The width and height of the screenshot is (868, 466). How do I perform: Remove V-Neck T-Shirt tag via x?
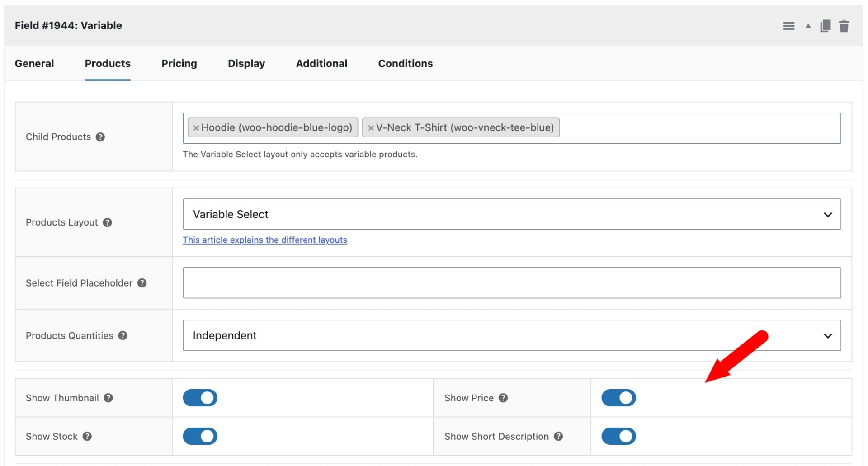371,128
